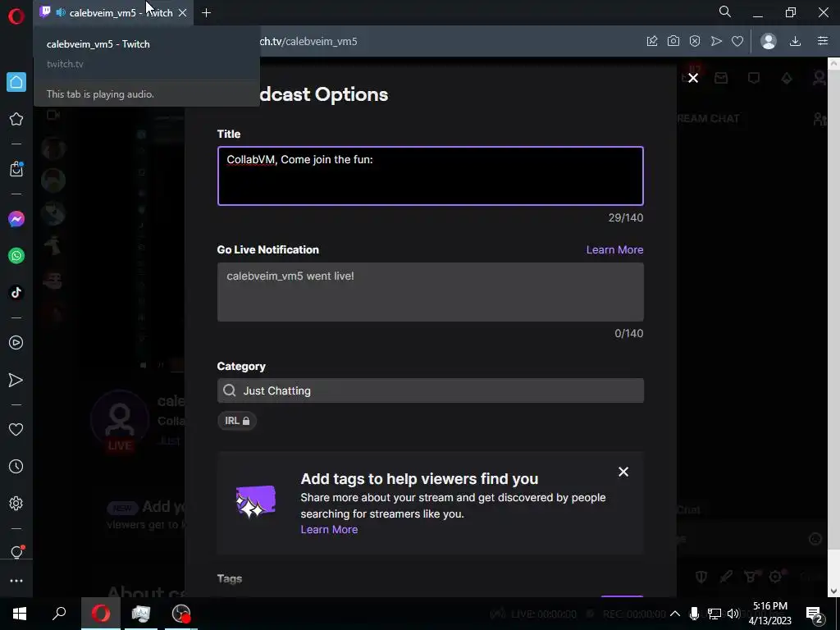Viewport: 840px width, 630px height.
Task: Open the Windows notification center
Action: point(815,614)
